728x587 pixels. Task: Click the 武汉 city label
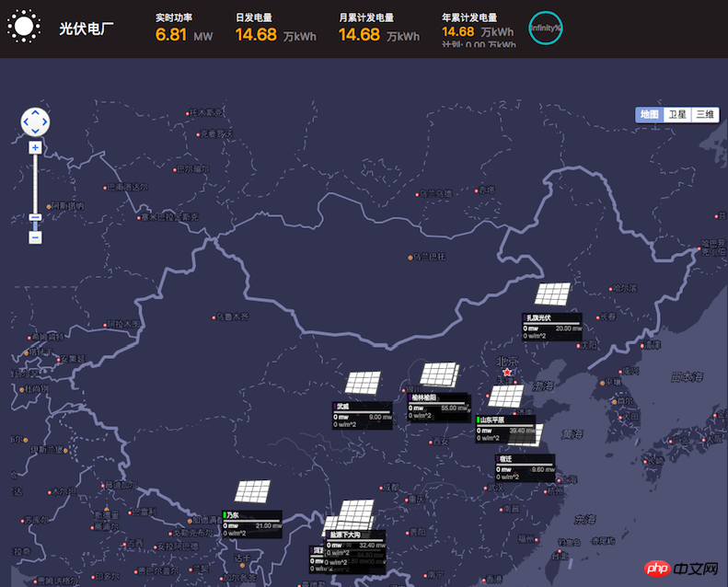pos(495,488)
